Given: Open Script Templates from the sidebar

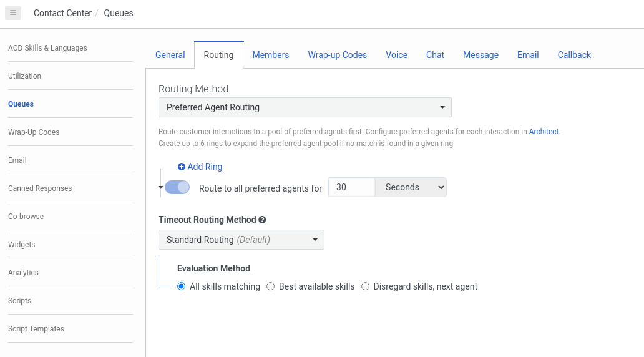Looking at the screenshot, I should pyautogui.click(x=36, y=329).
